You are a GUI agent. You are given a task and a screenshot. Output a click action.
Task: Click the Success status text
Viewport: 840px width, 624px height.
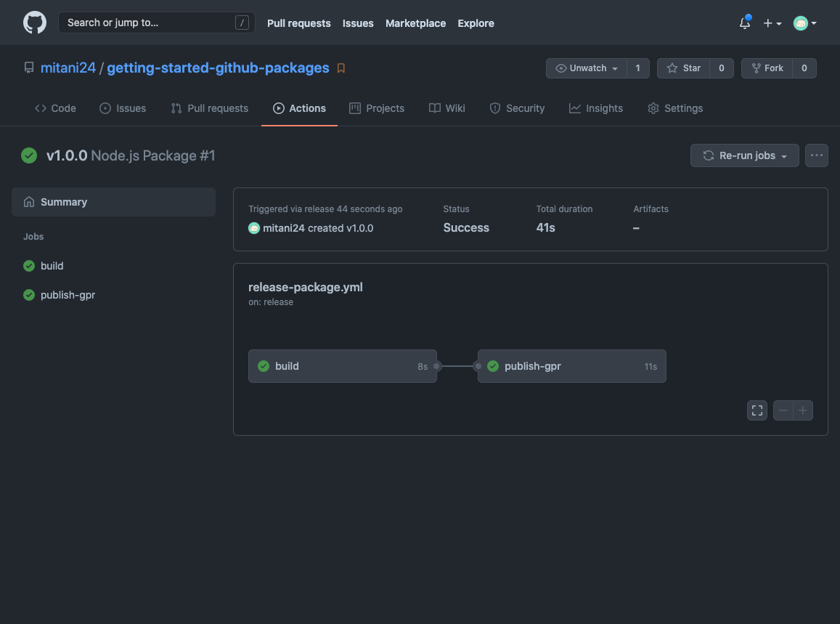click(466, 228)
